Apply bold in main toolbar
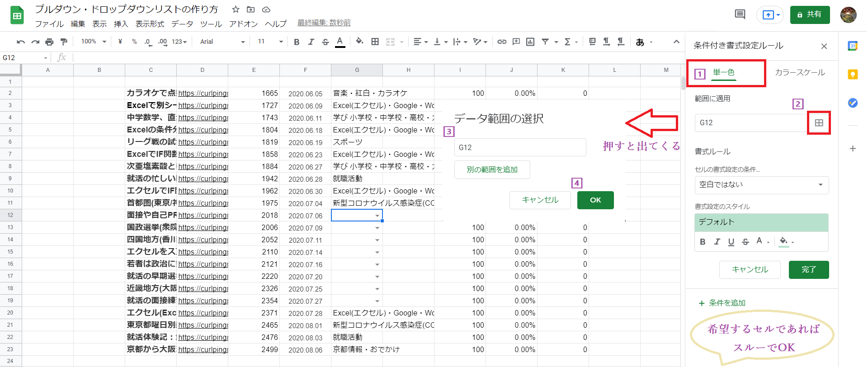This screenshot has height=367, width=868. click(x=297, y=42)
